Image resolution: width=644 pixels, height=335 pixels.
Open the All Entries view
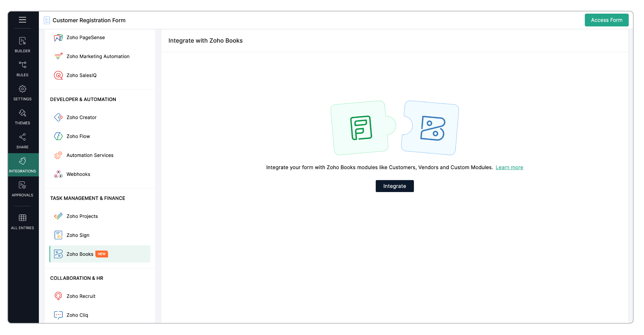(x=23, y=221)
